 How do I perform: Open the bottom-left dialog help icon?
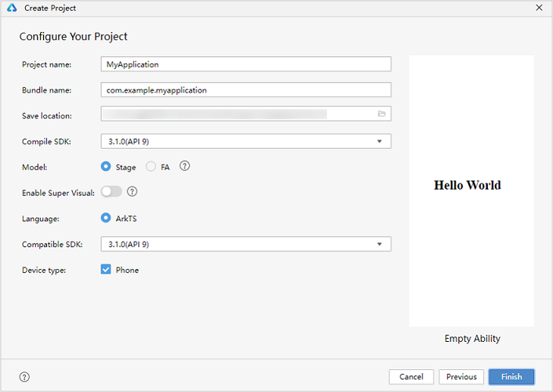(24, 377)
